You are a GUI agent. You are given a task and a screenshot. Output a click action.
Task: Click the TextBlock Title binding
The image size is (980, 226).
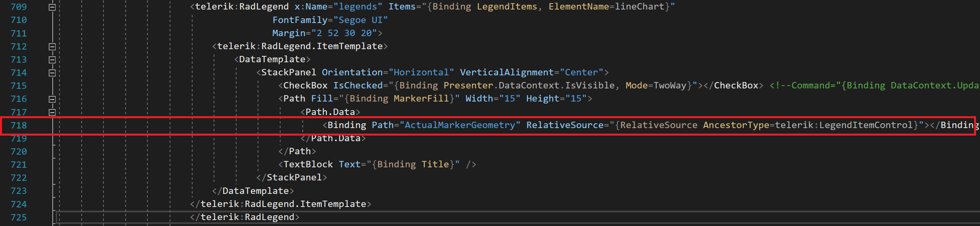[435, 165]
